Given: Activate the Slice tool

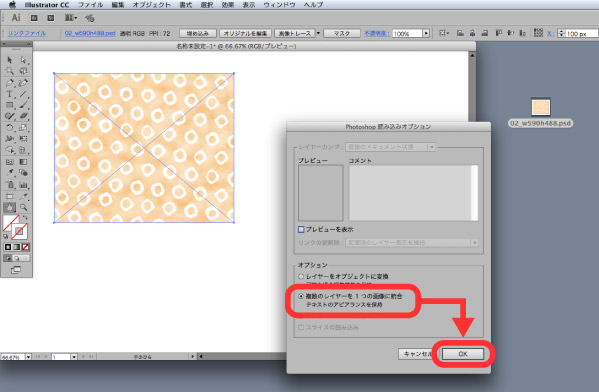Looking at the screenshot, I should [23, 196].
